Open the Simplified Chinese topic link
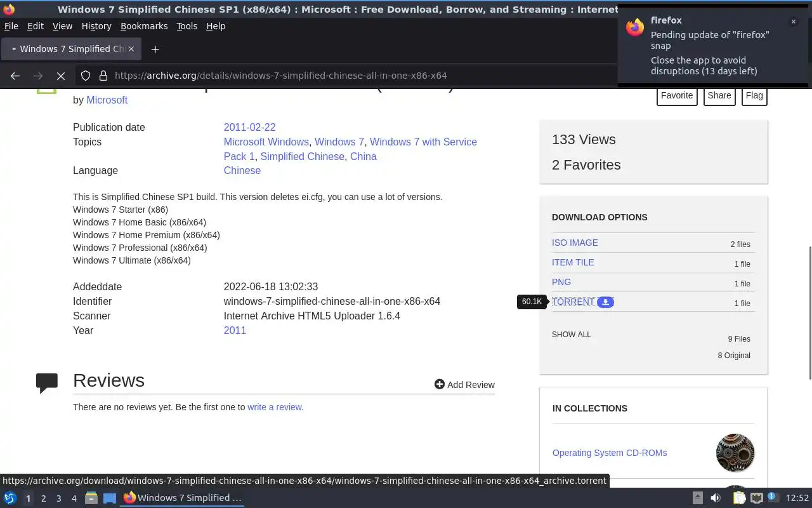Viewport: 812px width, 508px height. point(302,156)
